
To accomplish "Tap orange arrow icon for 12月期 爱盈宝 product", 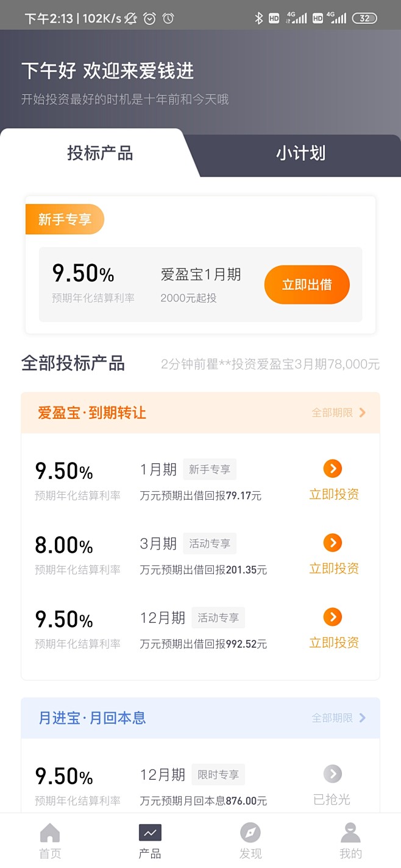I will [332, 617].
